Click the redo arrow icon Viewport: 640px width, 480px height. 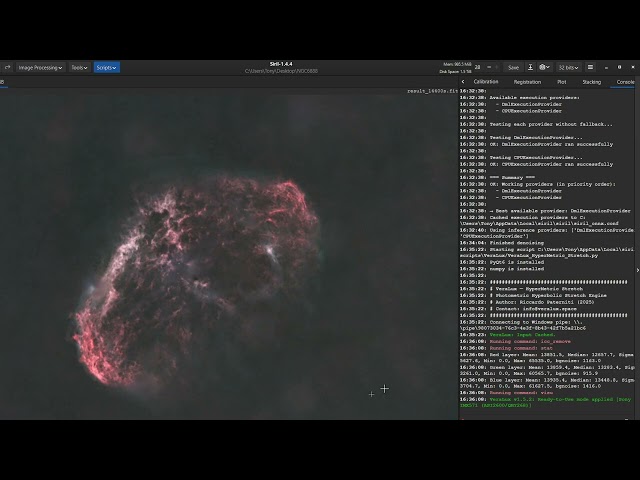[8, 67]
